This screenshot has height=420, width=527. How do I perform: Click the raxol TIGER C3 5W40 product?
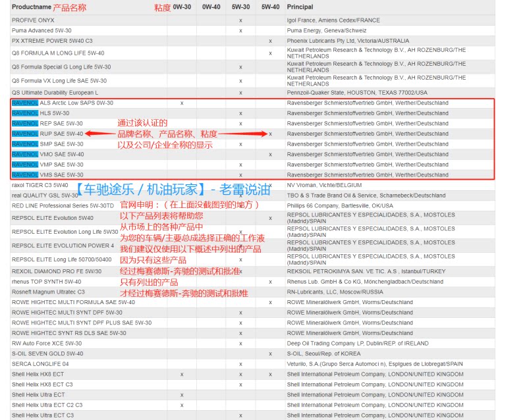pyautogui.click(x=40, y=185)
